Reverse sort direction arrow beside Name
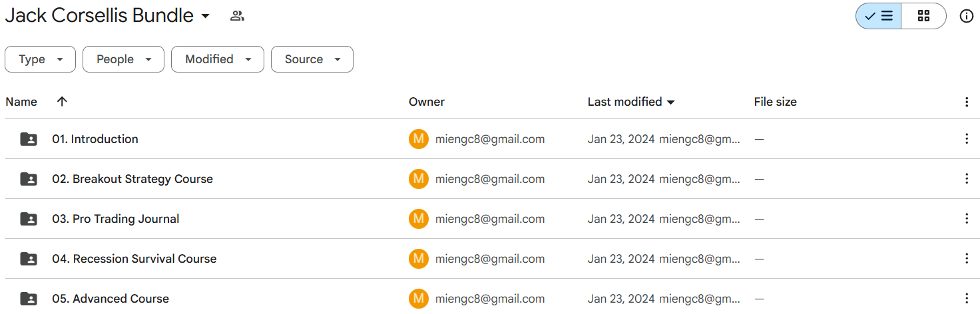This screenshot has width=980, height=314. click(x=62, y=102)
